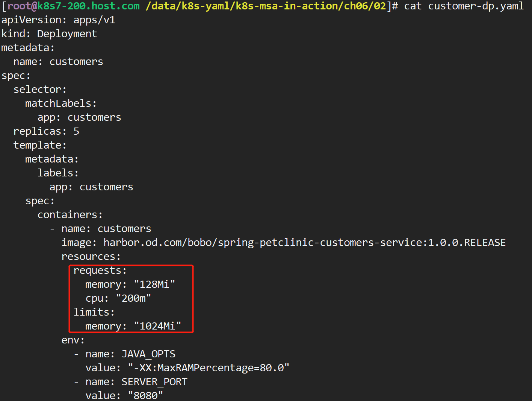Click the -XX:MaxRAMPercentage=80.0 value
Image resolution: width=532 pixels, height=401 pixels.
pyautogui.click(x=209, y=368)
